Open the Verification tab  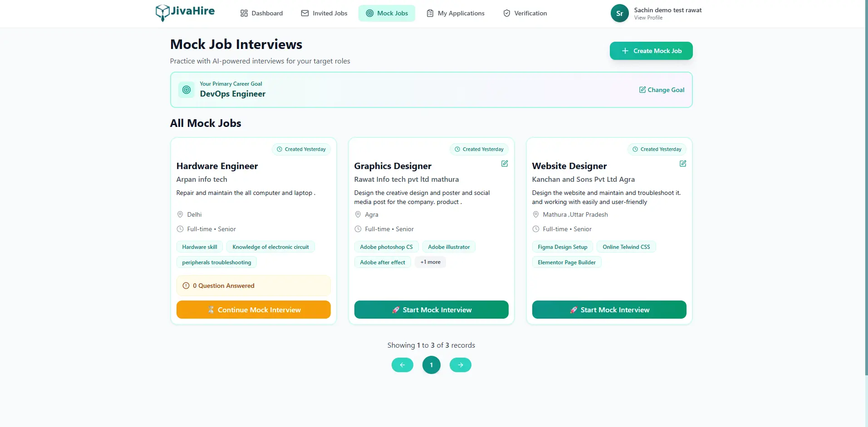[525, 14]
